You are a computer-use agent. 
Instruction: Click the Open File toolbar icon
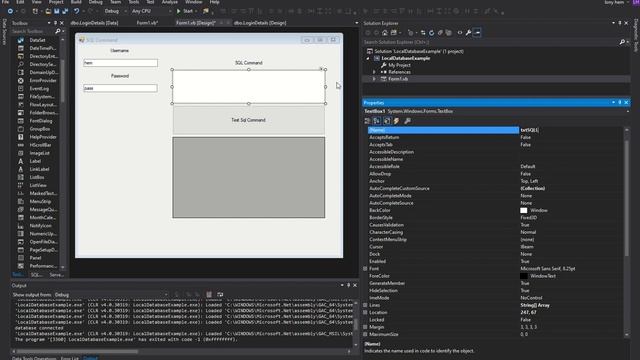(48, 11)
